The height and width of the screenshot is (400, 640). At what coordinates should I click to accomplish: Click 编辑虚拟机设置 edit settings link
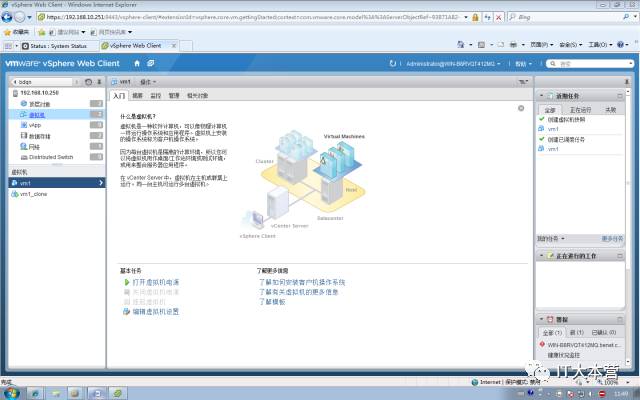[156, 311]
